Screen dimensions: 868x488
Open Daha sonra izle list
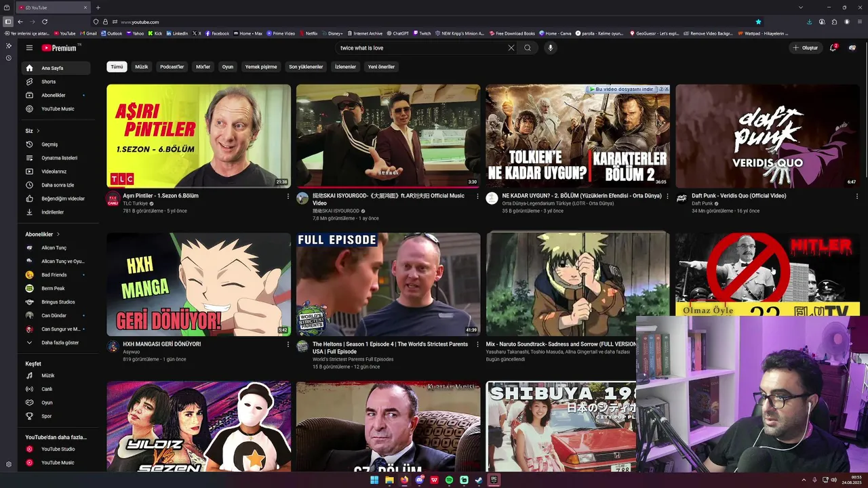[54, 185]
